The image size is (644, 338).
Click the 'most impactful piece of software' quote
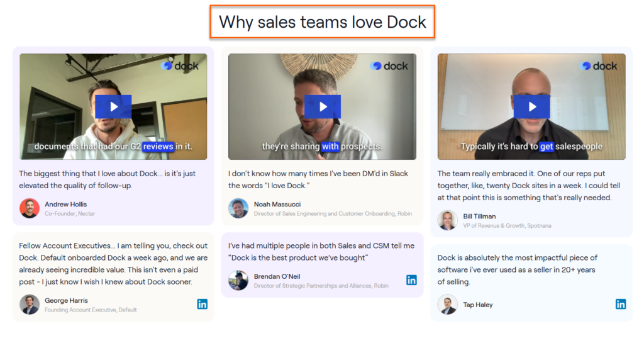[x=518, y=270]
